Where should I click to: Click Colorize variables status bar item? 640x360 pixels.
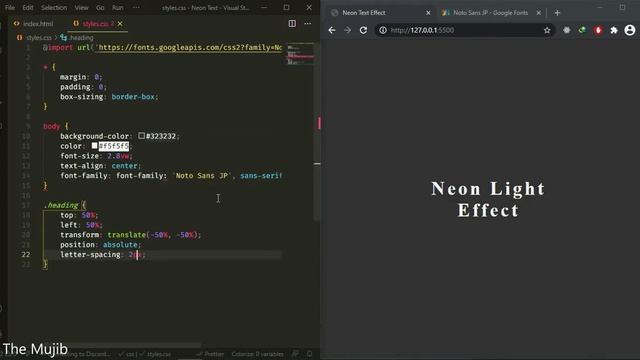coord(257,354)
